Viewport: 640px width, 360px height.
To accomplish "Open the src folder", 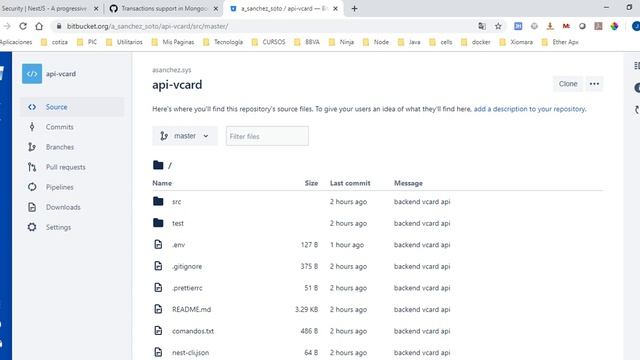I will coord(176,202).
